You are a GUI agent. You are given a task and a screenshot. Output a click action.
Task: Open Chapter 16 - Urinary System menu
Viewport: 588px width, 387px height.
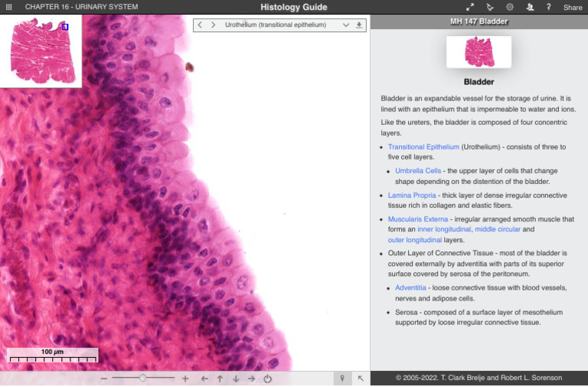pos(82,7)
